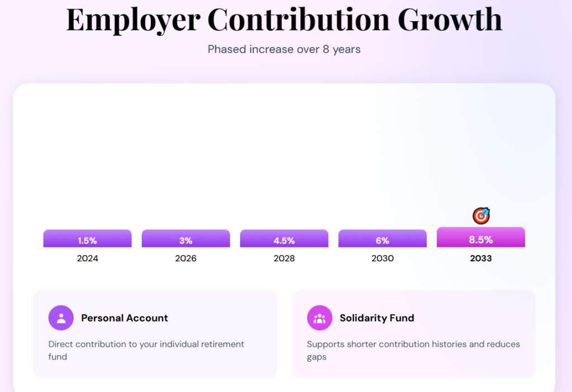The image size is (572, 392).
Task: Click the 2030 year label
Action: pos(382,259)
